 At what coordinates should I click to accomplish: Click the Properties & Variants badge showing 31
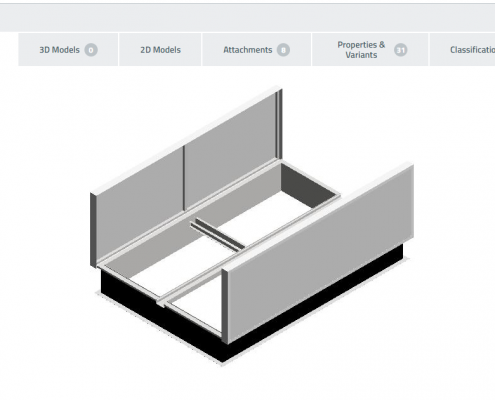[x=400, y=50]
